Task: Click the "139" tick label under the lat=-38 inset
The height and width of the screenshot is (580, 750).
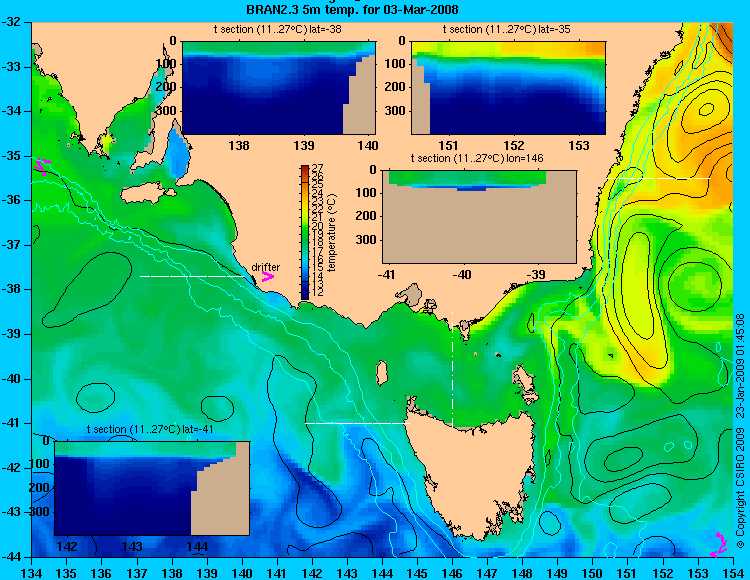Action: (x=304, y=145)
